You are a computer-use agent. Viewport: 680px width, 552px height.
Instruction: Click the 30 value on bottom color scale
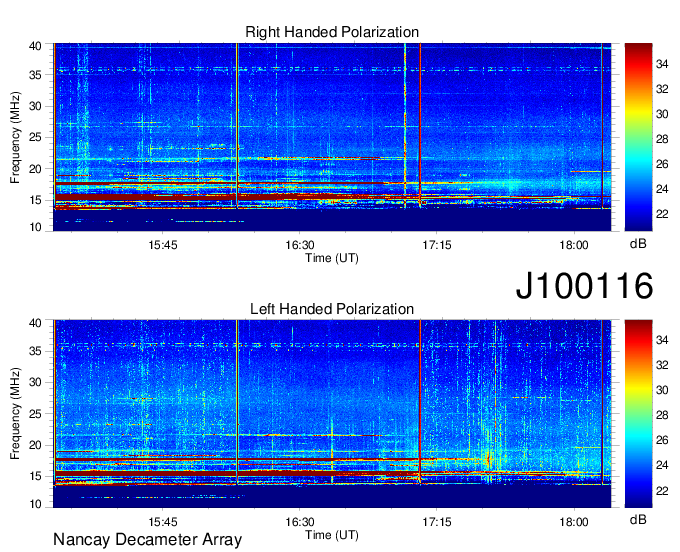click(662, 390)
